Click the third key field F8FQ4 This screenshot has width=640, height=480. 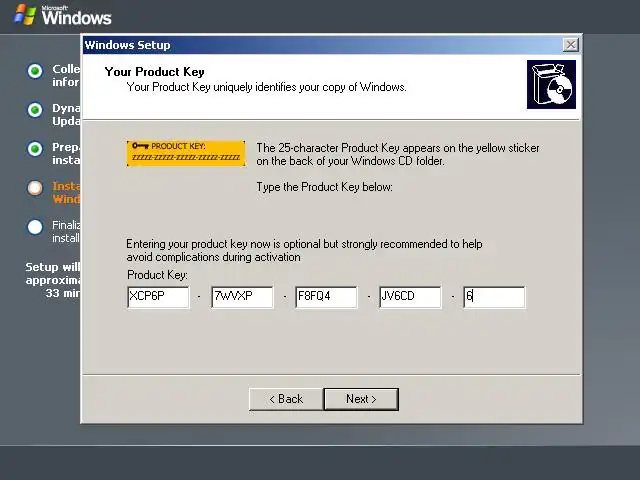pyautogui.click(x=326, y=297)
